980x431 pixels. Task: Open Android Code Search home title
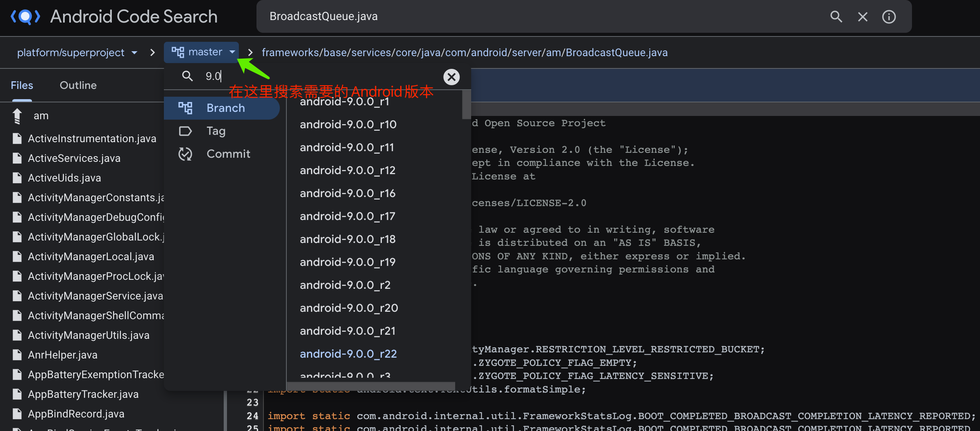(134, 17)
